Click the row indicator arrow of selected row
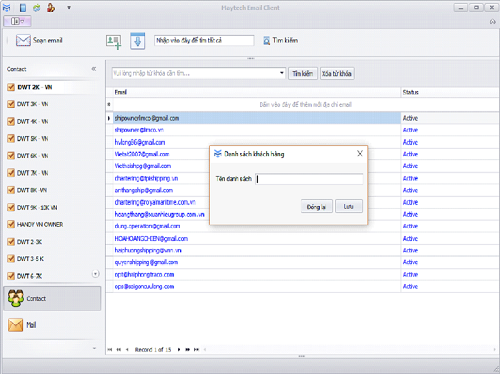Screen dimensions: 500x374 tap(109, 118)
